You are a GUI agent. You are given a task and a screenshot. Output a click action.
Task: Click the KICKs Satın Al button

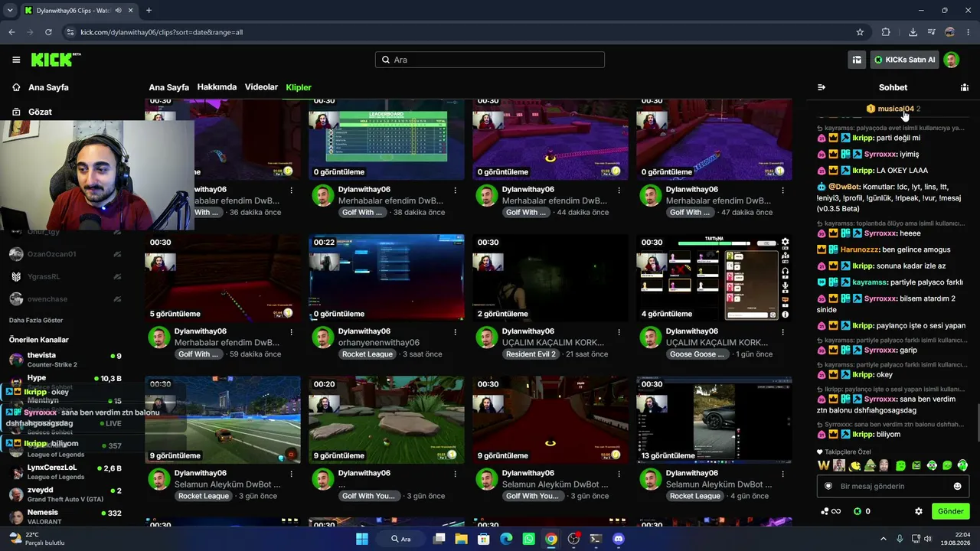point(905,60)
